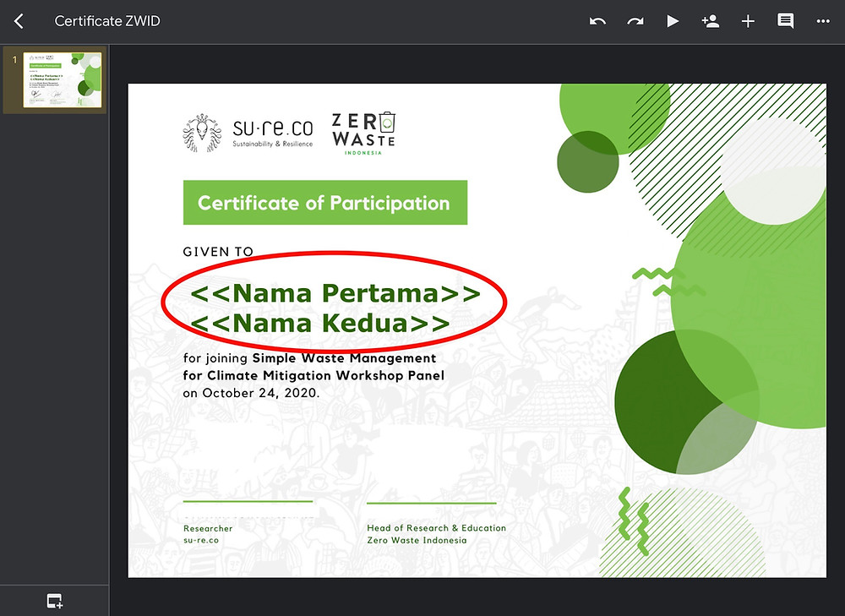
Task: Click 'Head of Research & Education' label
Action: [437, 528]
